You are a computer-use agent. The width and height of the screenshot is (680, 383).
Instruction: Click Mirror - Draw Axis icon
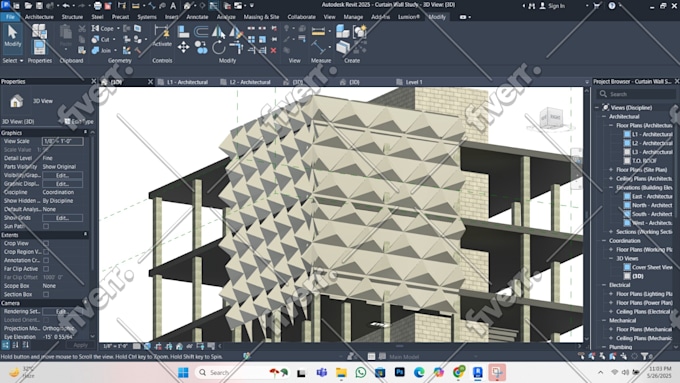[236, 31]
